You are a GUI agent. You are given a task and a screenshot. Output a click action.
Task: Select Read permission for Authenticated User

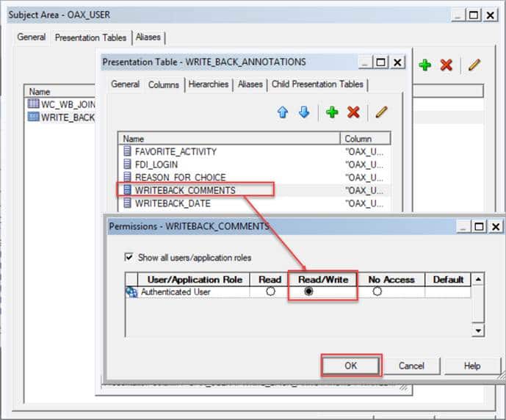[x=270, y=292]
